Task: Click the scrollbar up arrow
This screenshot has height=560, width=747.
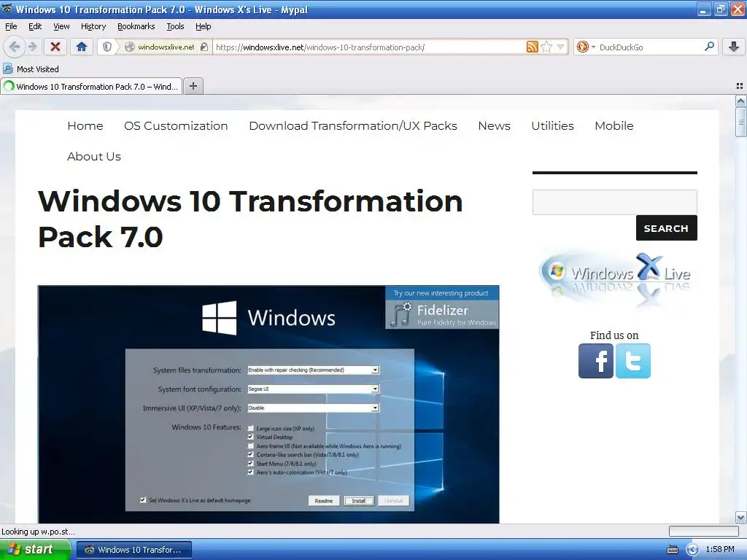Action: [x=741, y=101]
